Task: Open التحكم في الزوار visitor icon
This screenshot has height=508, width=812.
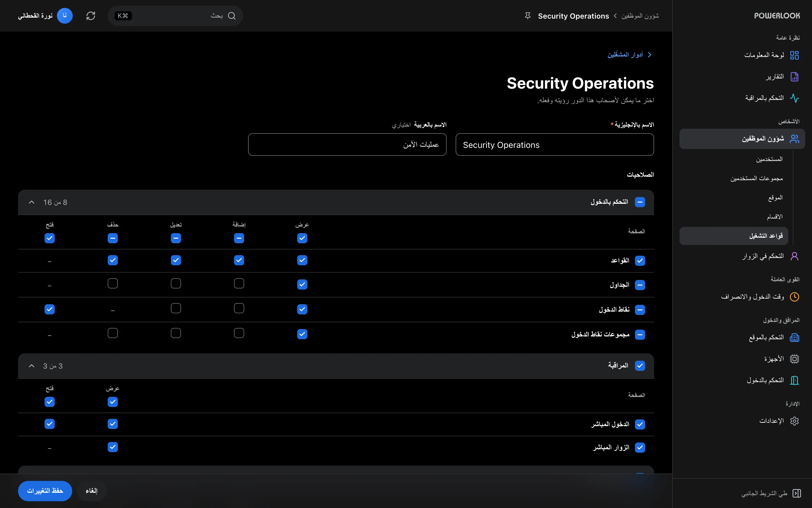Action: coord(794,256)
